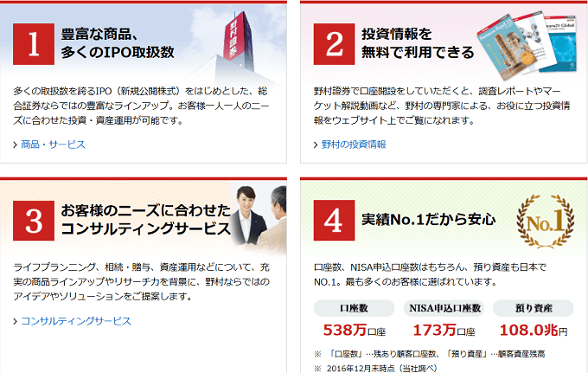Select the 預り資産 label pill
This screenshot has width=588, height=373.
[x=534, y=308]
